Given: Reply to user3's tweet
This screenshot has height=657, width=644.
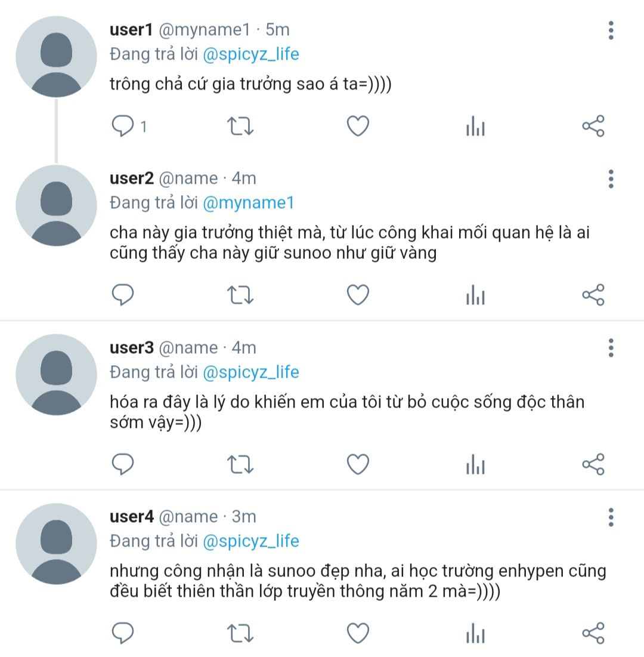Looking at the screenshot, I should (x=123, y=464).
